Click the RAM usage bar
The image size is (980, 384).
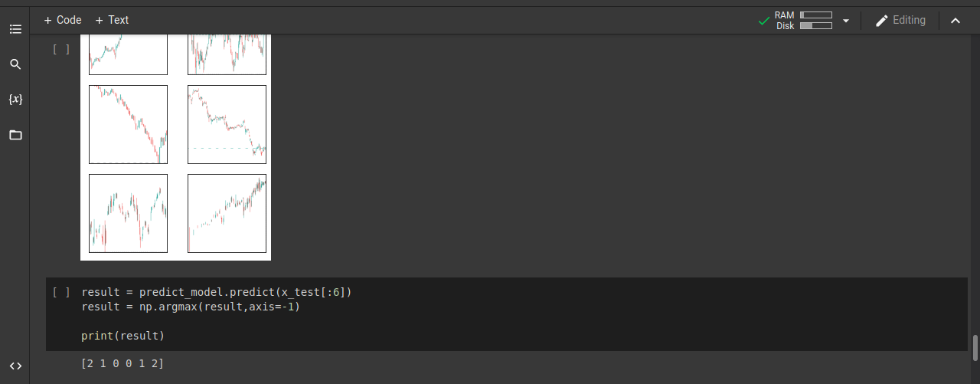[x=816, y=15]
